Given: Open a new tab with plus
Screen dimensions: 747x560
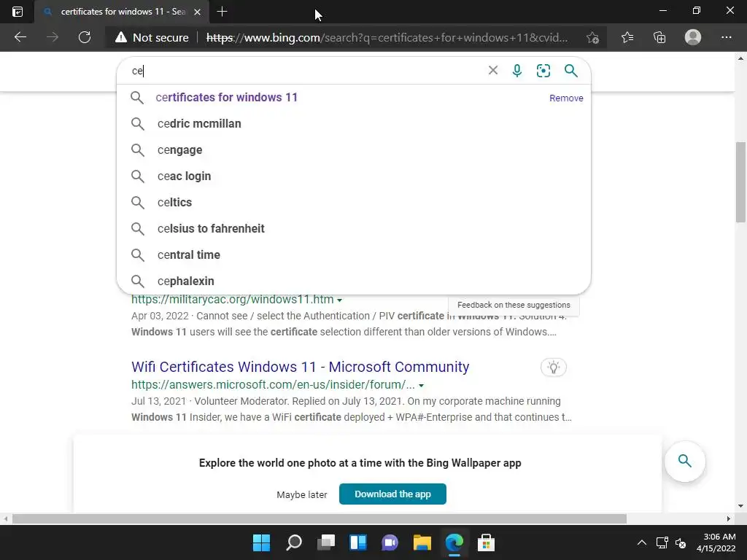Looking at the screenshot, I should click(x=222, y=12).
